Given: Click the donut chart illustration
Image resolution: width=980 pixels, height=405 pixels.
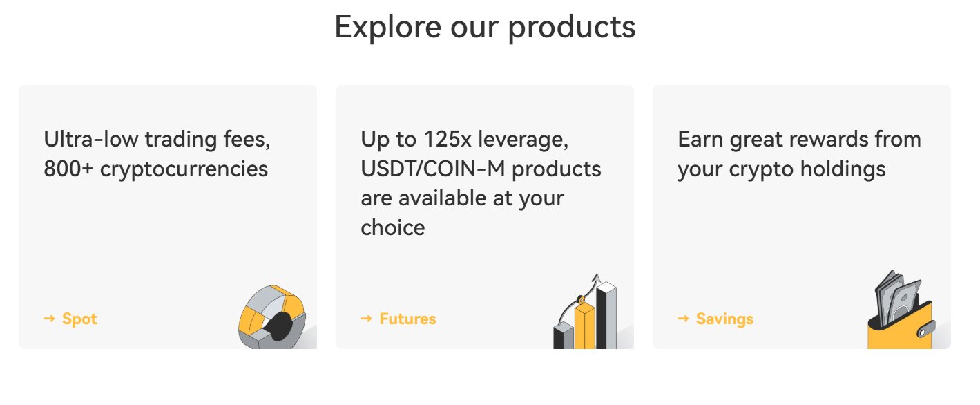Looking at the screenshot, I should point(272,317).
